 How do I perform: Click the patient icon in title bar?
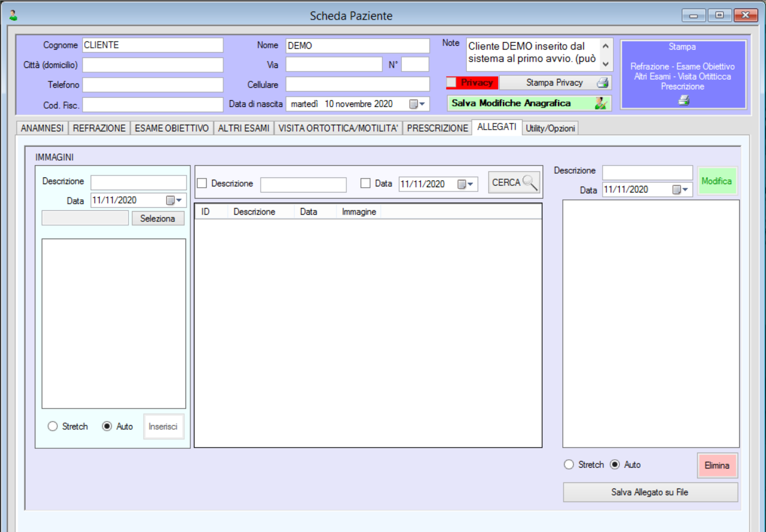[13, 15]
